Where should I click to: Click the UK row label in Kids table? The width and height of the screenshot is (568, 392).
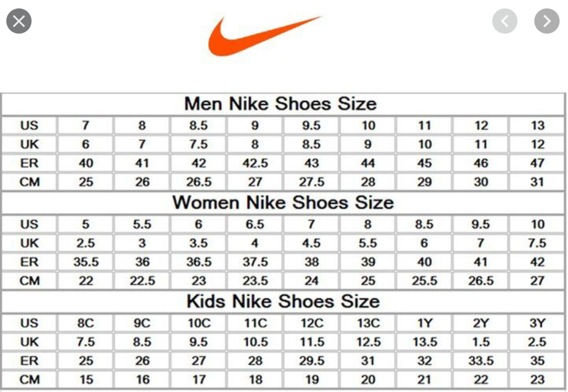29,342
